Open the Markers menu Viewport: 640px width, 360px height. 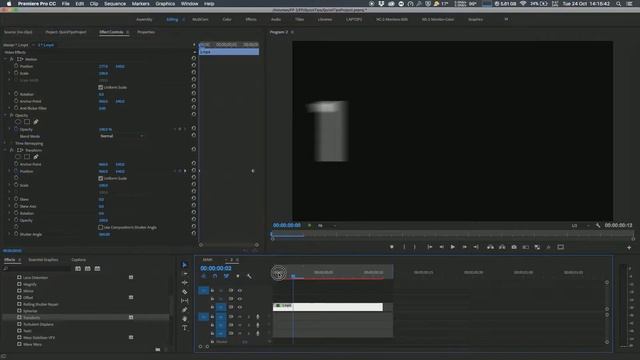(140, 4)
